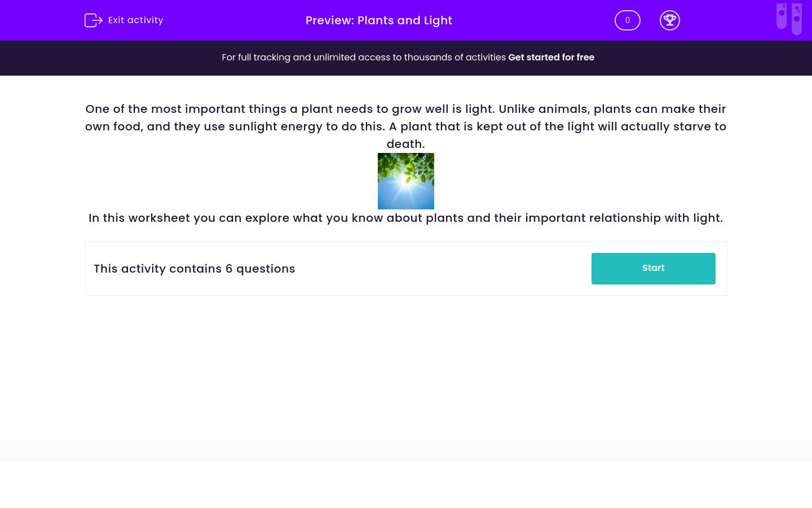
Task: Click the arrow inside the exit icon
Action: 97,20
